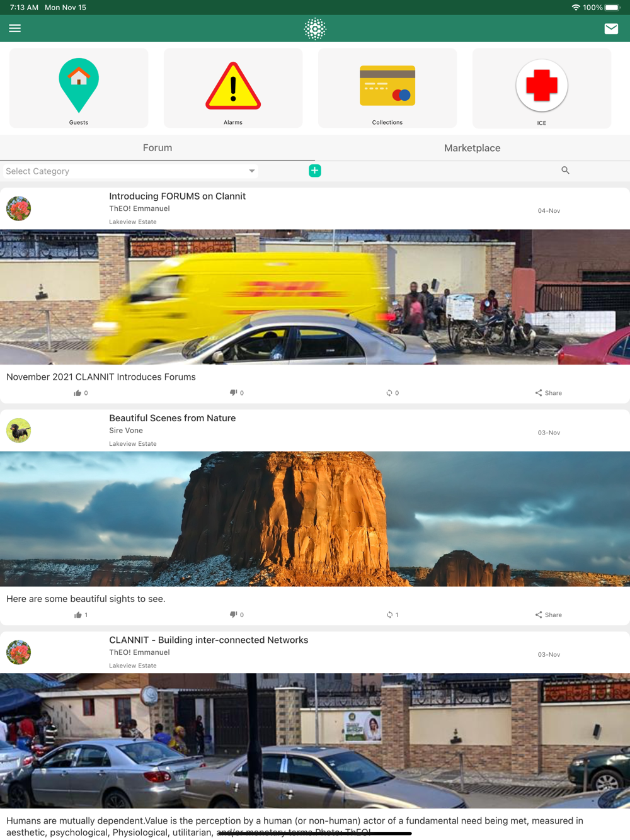Check the battery indicator in status bar
This screenshot has height=840, width=630.
point(612,8)
